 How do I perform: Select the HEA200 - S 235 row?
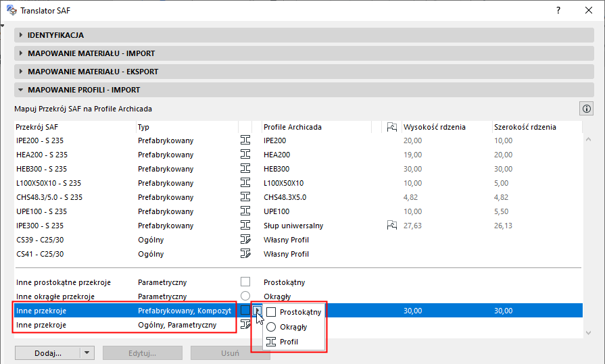[298, 155]
